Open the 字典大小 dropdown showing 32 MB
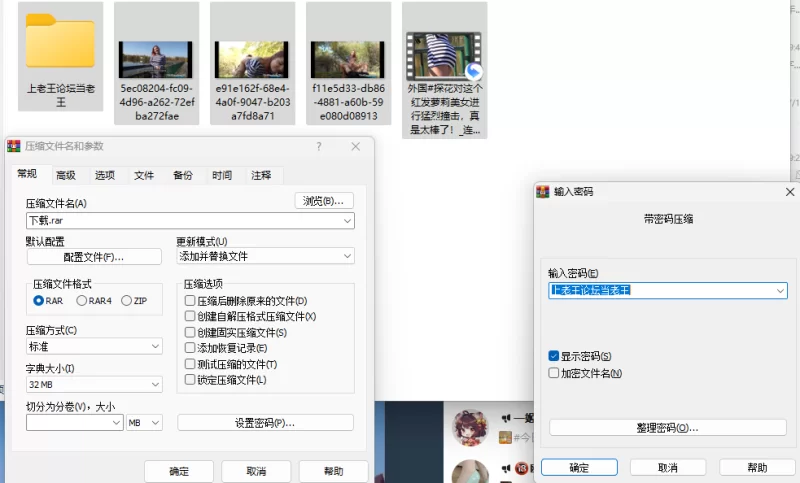The image size is (800, 483). pyautogui.click(x=94, y=385)
